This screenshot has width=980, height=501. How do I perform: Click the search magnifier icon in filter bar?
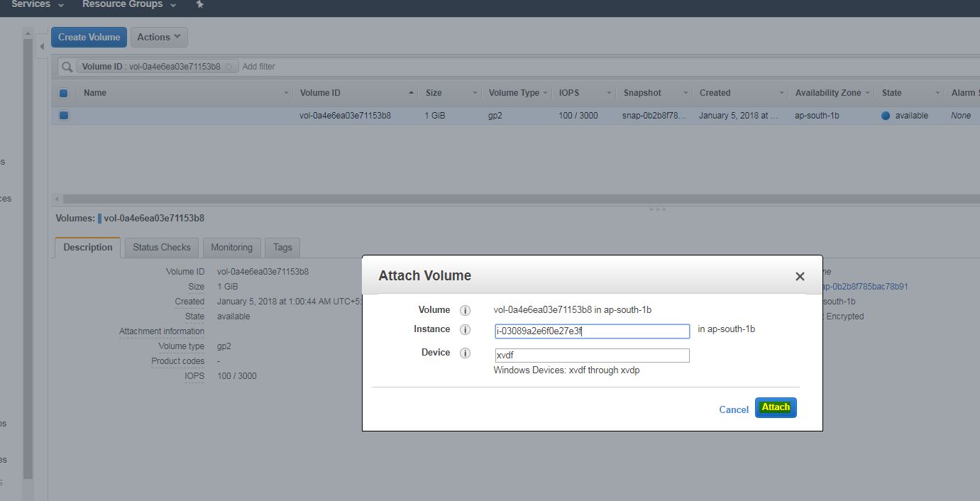[x=67, y=67]
